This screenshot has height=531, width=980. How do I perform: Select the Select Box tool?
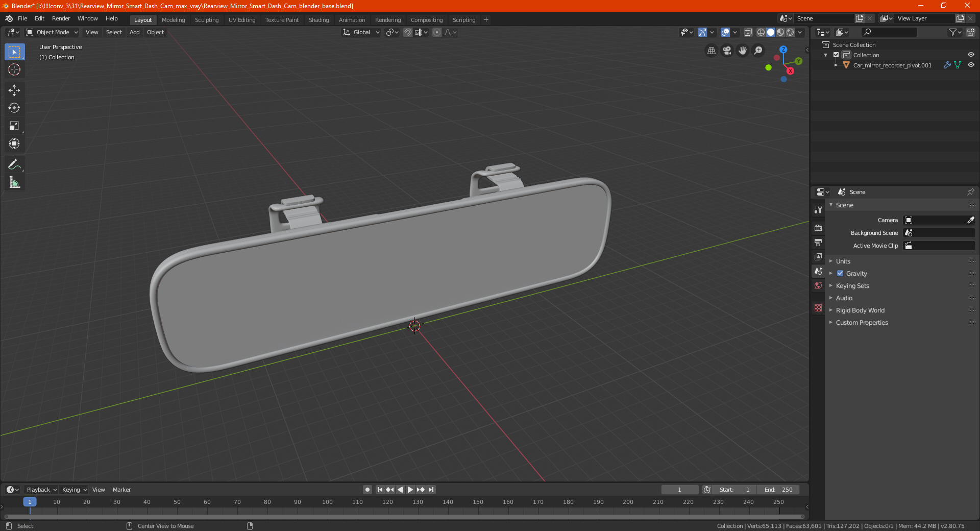(x=14, y=52)
